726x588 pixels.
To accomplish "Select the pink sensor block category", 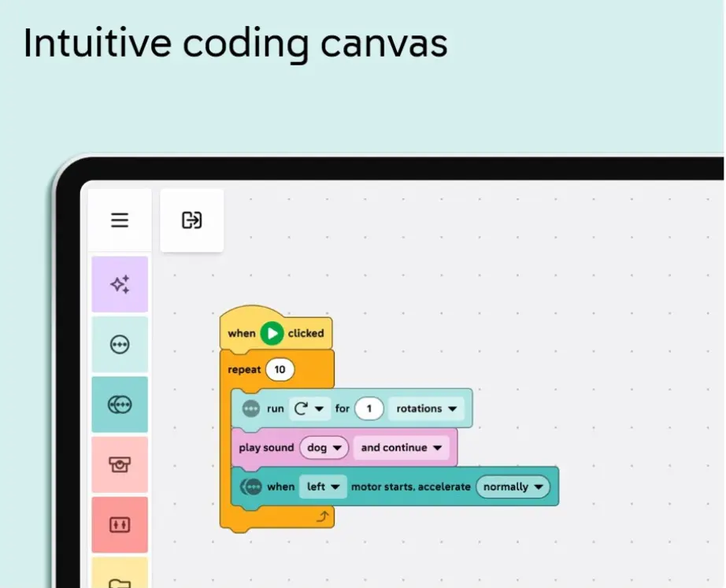I will click(120, 464).
